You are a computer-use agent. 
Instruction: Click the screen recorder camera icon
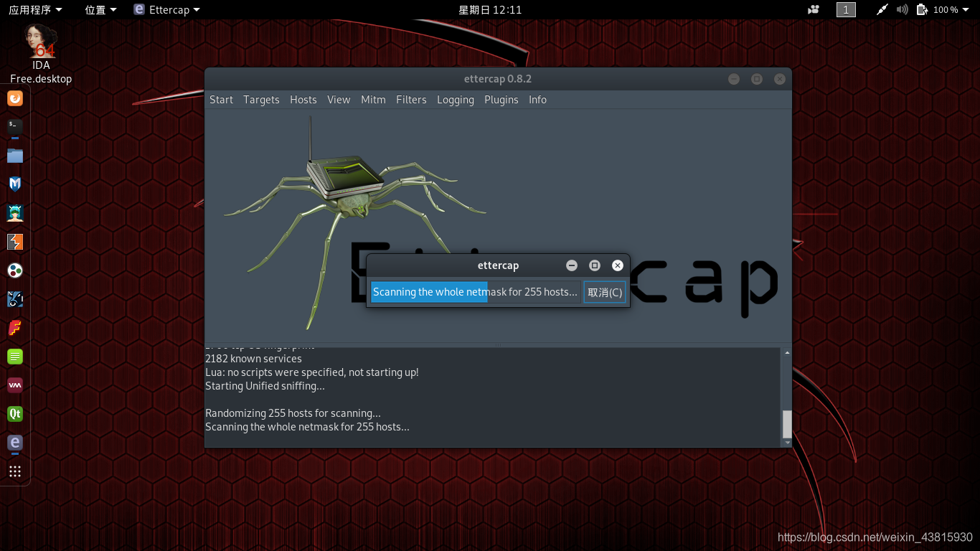click(x=814, y=9)
